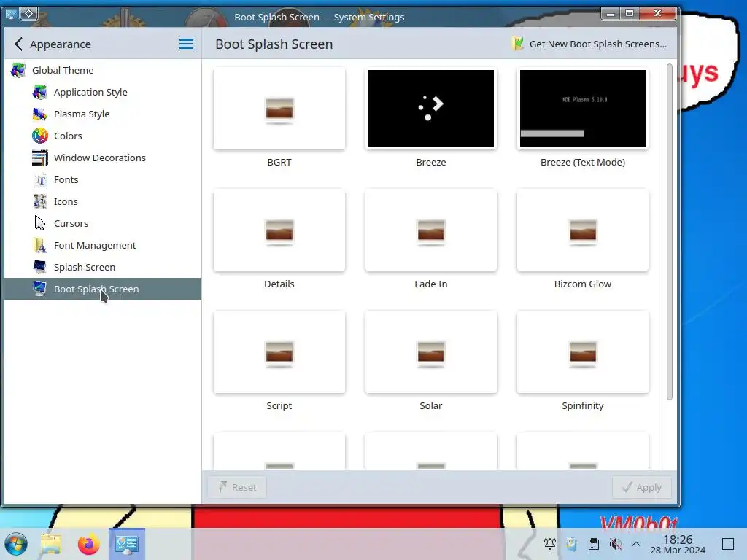This screenshot has height=560, width=747.
Task: Click the Window Decorations icon
Action: pyautogui.click(x=40, y=157)
